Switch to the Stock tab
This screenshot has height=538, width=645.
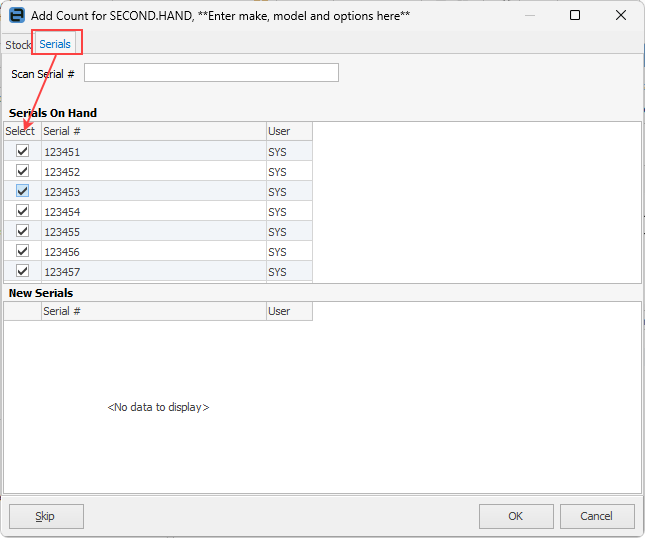[x=17, y=45]
